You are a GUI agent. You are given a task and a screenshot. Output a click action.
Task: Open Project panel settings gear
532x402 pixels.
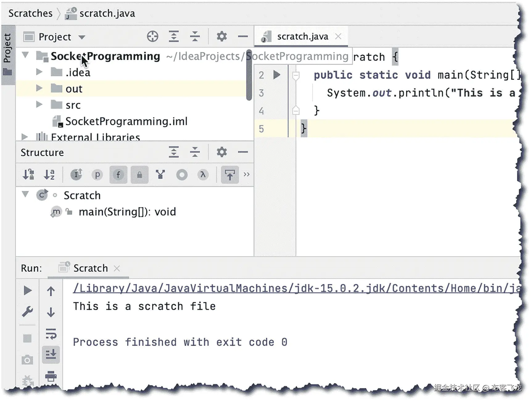click(222, 37)
